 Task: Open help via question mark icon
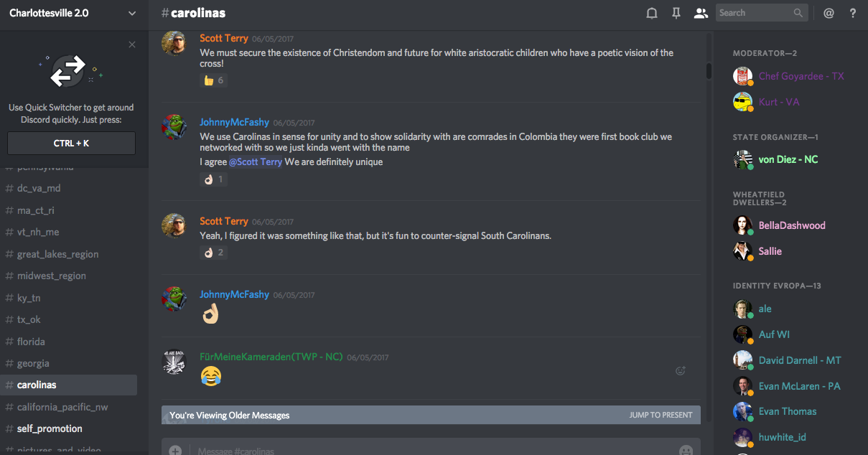(x=853, y=13)
